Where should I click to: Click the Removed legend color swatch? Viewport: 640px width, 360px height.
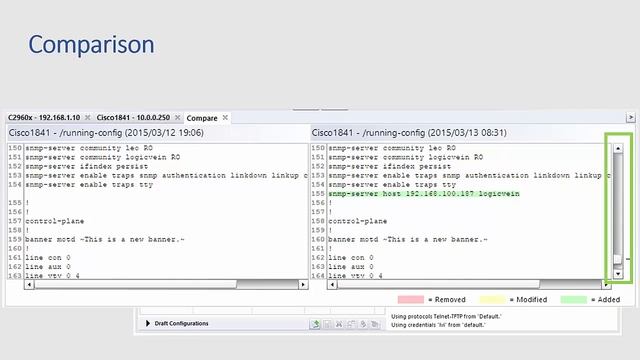pos(411,300)
